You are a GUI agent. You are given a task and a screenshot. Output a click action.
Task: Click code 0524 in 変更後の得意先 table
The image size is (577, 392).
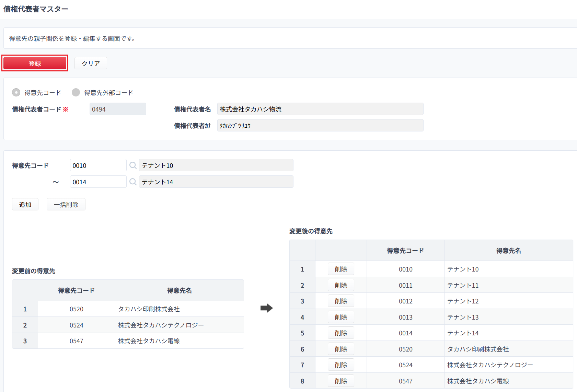[406, 365]
